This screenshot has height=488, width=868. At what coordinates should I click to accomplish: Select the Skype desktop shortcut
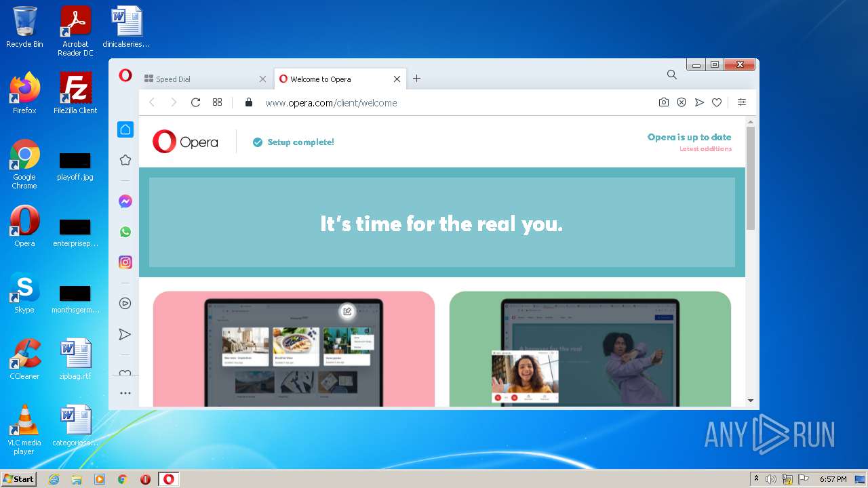[x=24, y=293]
